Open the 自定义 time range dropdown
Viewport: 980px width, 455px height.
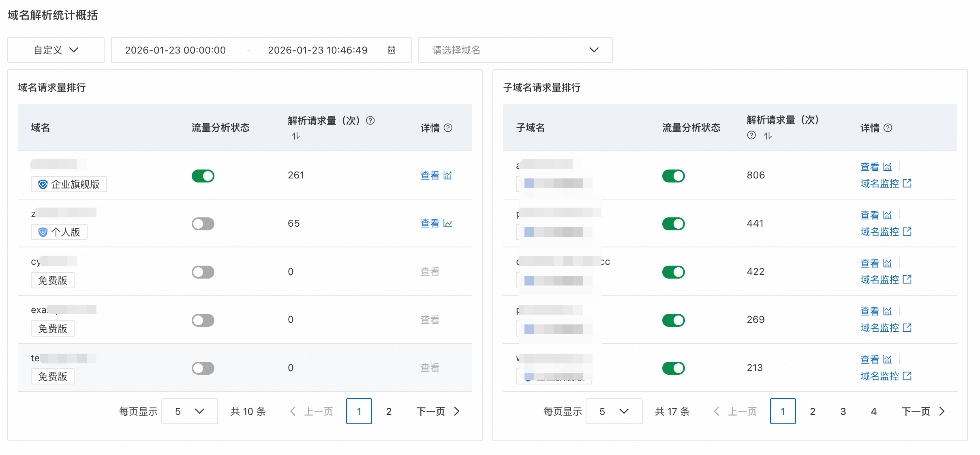click(56, 50)
